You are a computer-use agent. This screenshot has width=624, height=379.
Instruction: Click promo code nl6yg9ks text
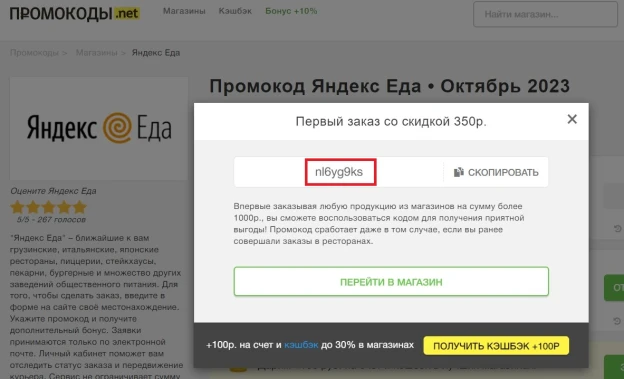(x=339, y=172)
